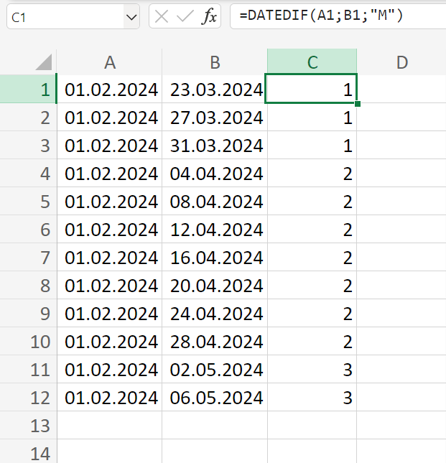Click empty cell A13
The height and width of the screenshot is (463, 446).
[x=110, y=425]
